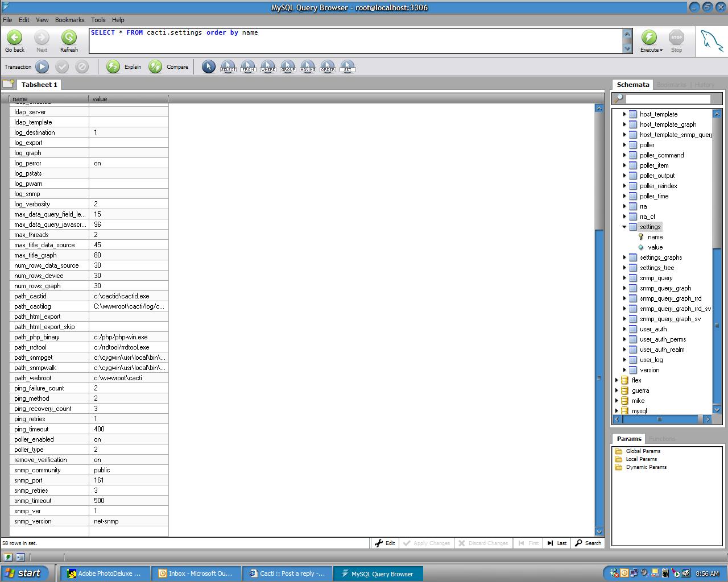This screenshot has width=728, height=582.
Task: Start a transaction with play icon
Action: [x=42, y=66]
